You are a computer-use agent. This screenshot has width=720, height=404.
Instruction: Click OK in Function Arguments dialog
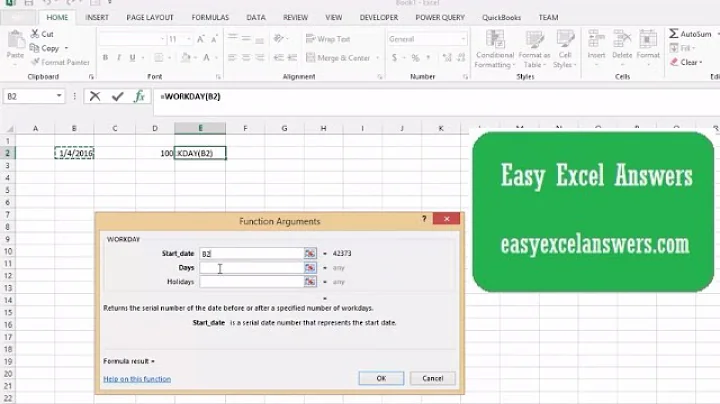pos(381,378)
